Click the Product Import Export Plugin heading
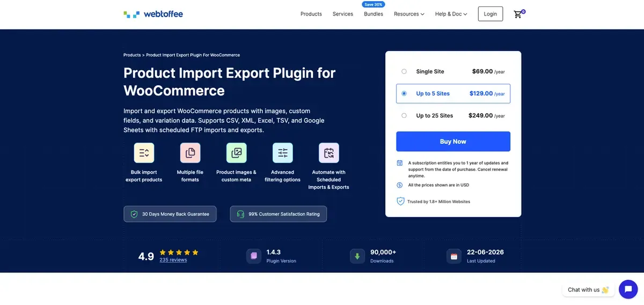 tap(230, 81)
